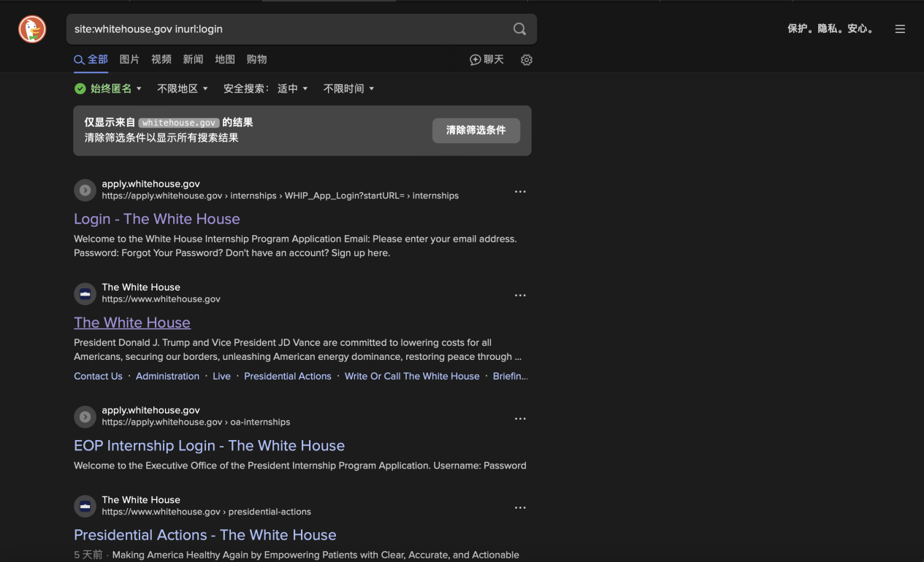Open three-dot menu for Login result

pos(520,192)
